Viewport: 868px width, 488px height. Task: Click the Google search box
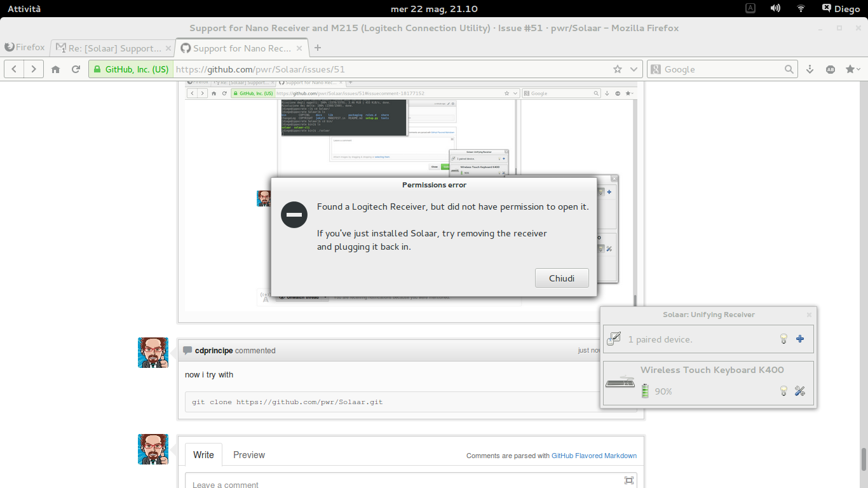point(722,69)
